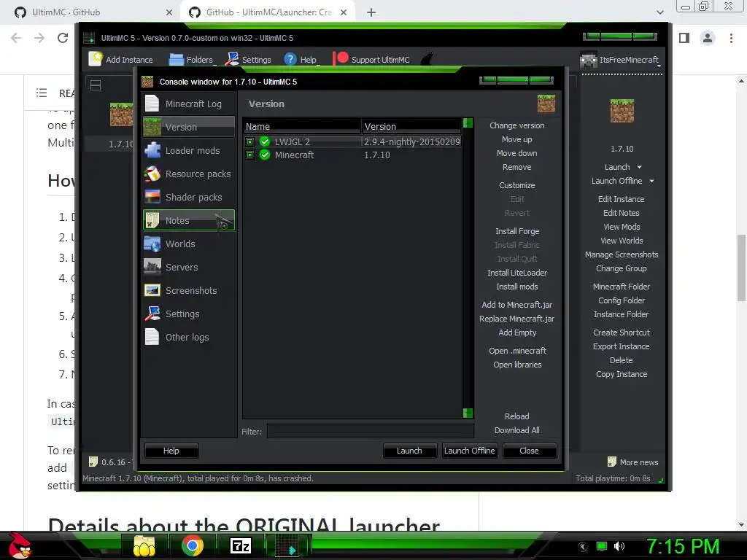Click Move down action

(517, 153)
